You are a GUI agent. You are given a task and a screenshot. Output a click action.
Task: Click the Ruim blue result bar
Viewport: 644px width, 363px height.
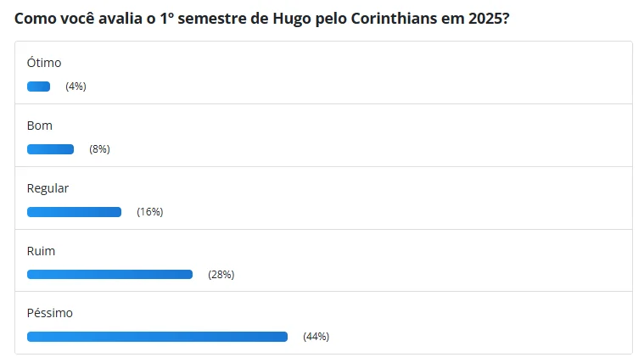(109, 274)
